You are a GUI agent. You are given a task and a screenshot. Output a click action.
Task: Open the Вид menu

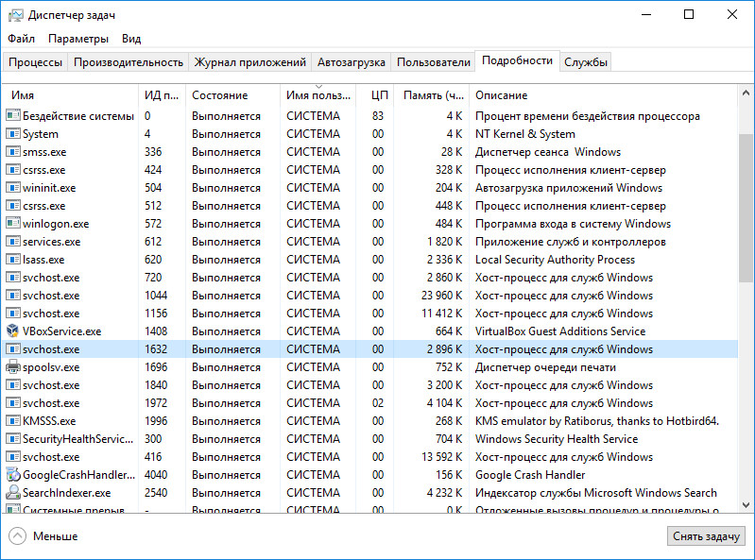click(x=131, y=39)
